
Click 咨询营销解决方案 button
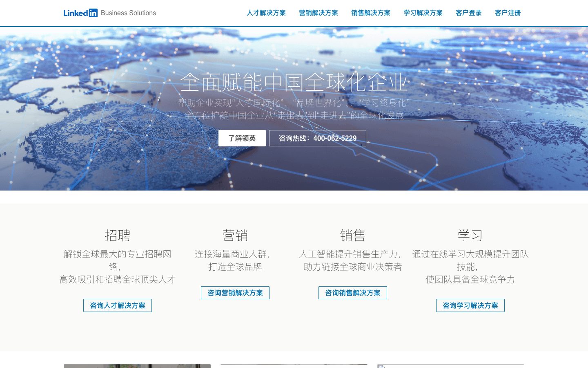click(x=235, y=293)
